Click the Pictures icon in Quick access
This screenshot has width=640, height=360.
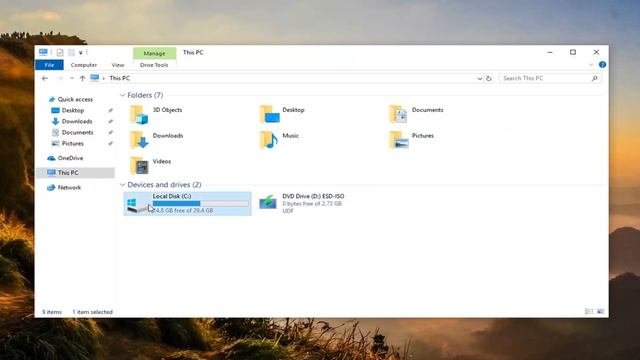click(56, 143)
